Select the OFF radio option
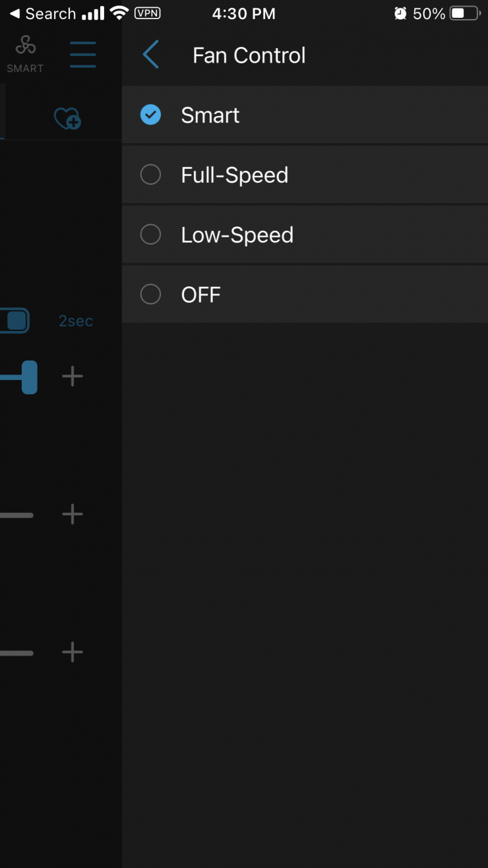Screen dimensions: 488x868 (x=150, y=294)
